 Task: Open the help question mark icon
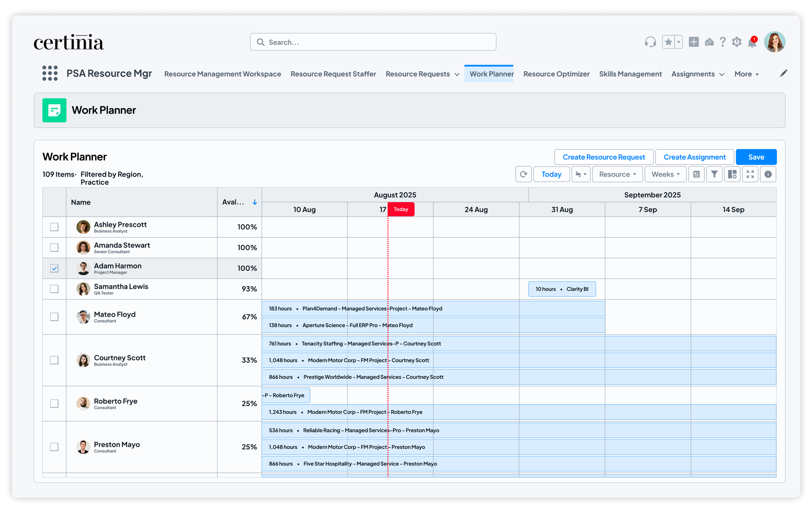click(723, 42)
